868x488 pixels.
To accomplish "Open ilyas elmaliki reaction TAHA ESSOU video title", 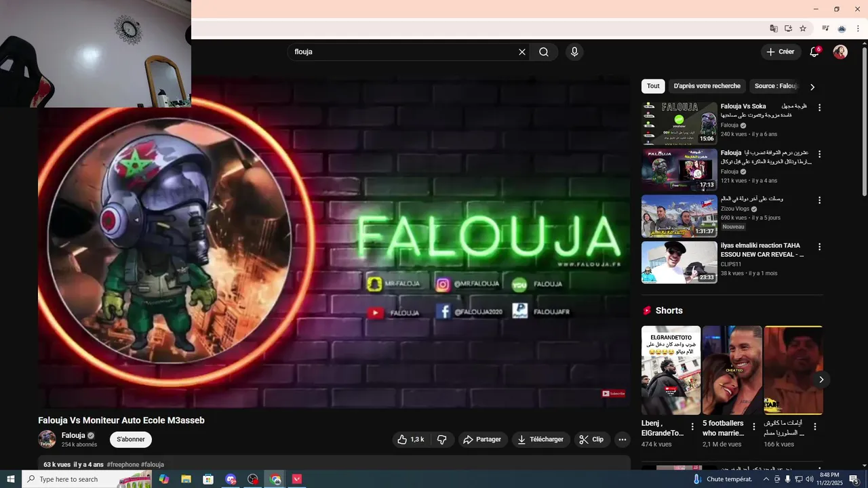I will point(762,250).
